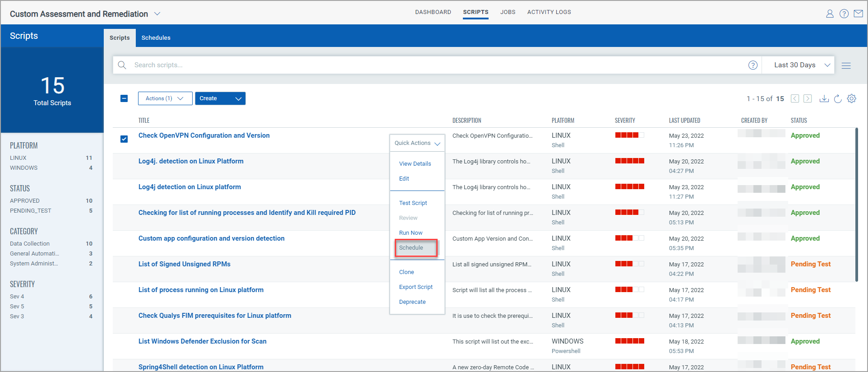868x372 pixels.
Task: Open the help icon in header
Action: click(844, 14)
